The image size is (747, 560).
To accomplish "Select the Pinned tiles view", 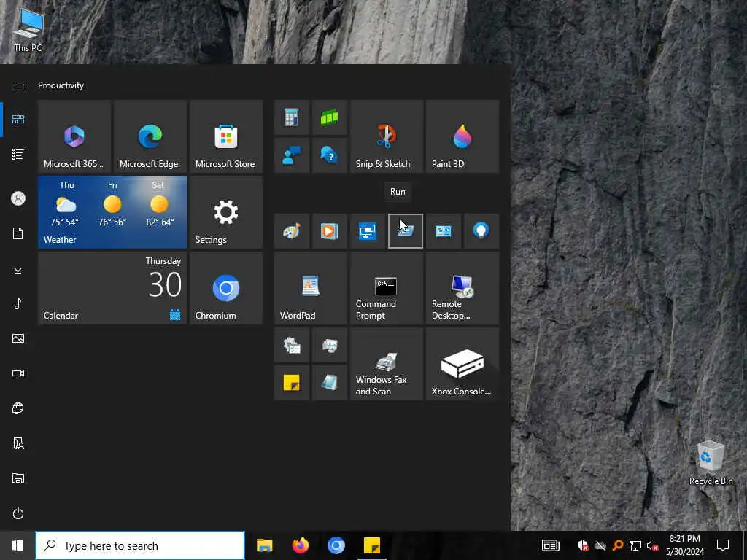I will point(18,119).
